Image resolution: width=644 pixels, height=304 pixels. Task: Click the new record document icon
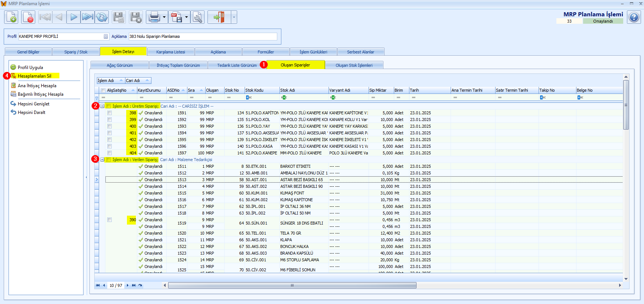point(11,17)
